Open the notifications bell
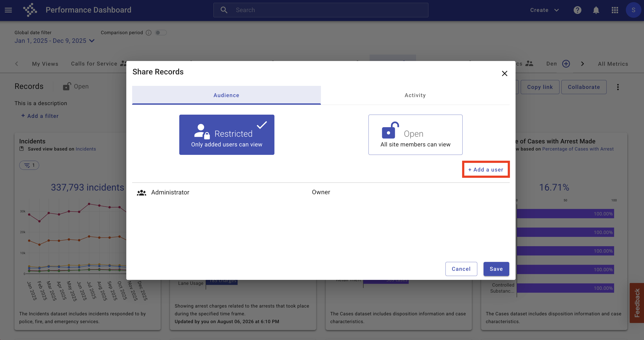The height and width of the screenshot is (340, 644). (x=596, y=10)
